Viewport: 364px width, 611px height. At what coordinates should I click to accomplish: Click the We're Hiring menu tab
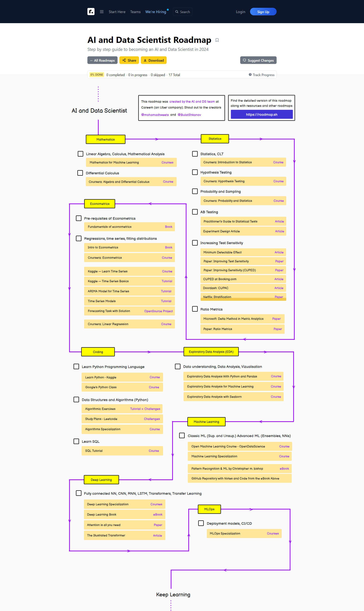(x=156, y=12)
